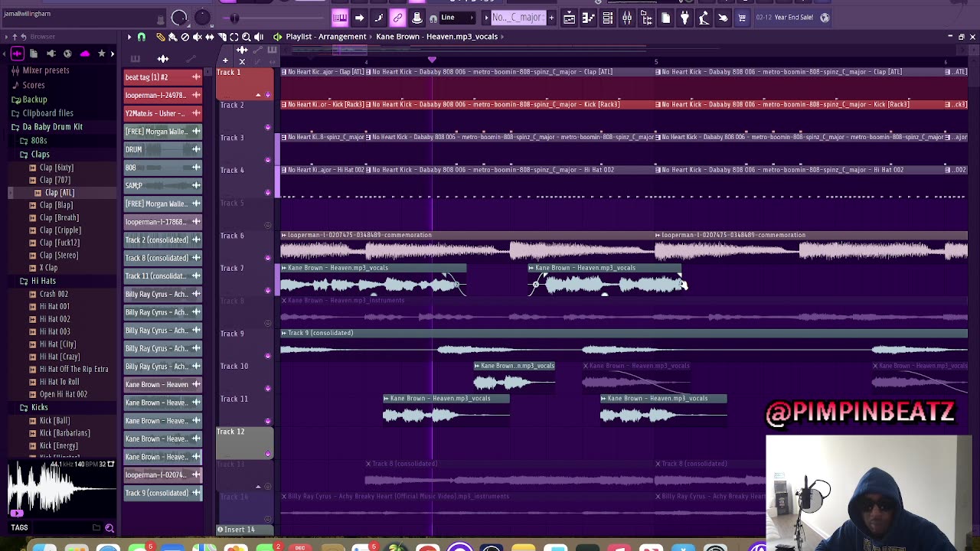Screen dimensions: 980x551
Task: Select the Crash 002 sample
Action: pos(49,294)
